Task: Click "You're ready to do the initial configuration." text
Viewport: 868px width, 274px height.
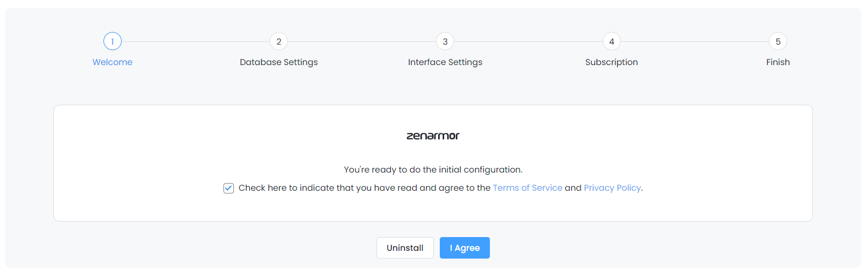Action: click(x=433, y=170)
